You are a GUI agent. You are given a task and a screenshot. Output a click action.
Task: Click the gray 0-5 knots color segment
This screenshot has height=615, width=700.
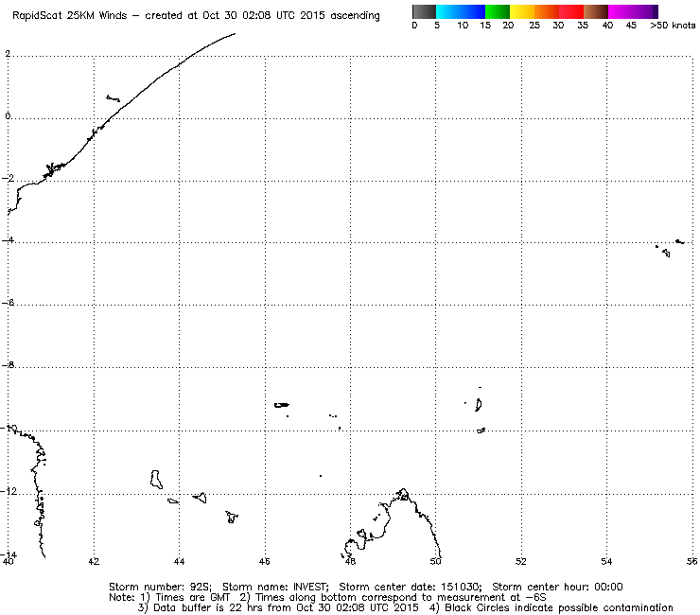tap(425, 11)
